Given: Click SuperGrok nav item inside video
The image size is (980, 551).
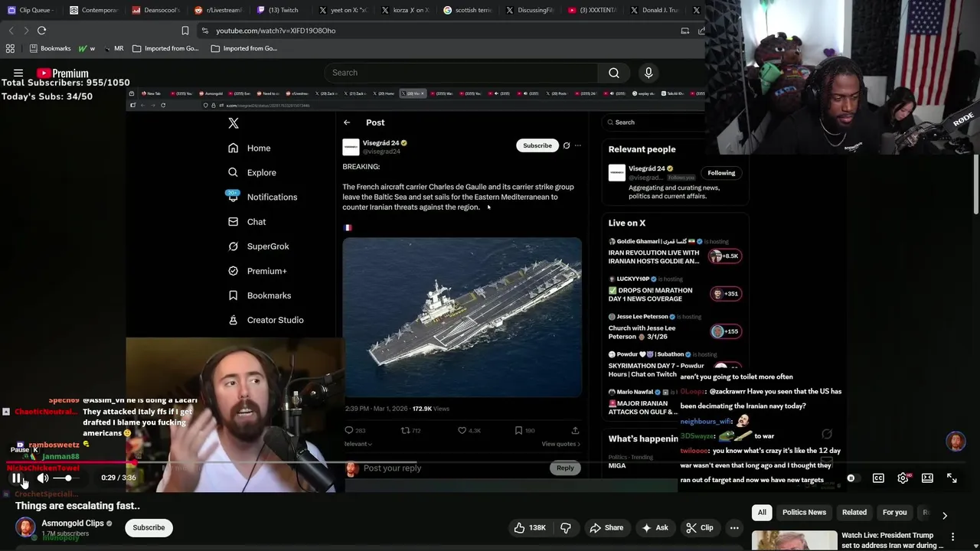Looking at the screenshot, I should tap(258, 246).
